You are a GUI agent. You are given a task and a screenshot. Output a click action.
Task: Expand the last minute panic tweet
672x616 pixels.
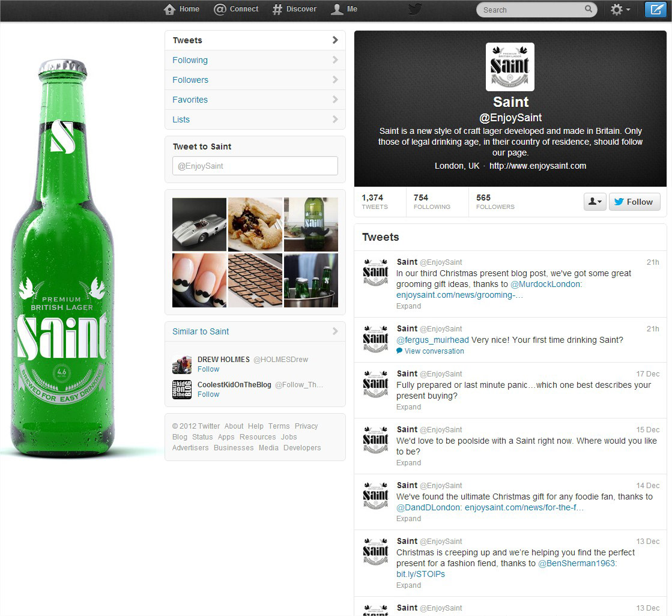pyautogui.click(x=408, y=407)
